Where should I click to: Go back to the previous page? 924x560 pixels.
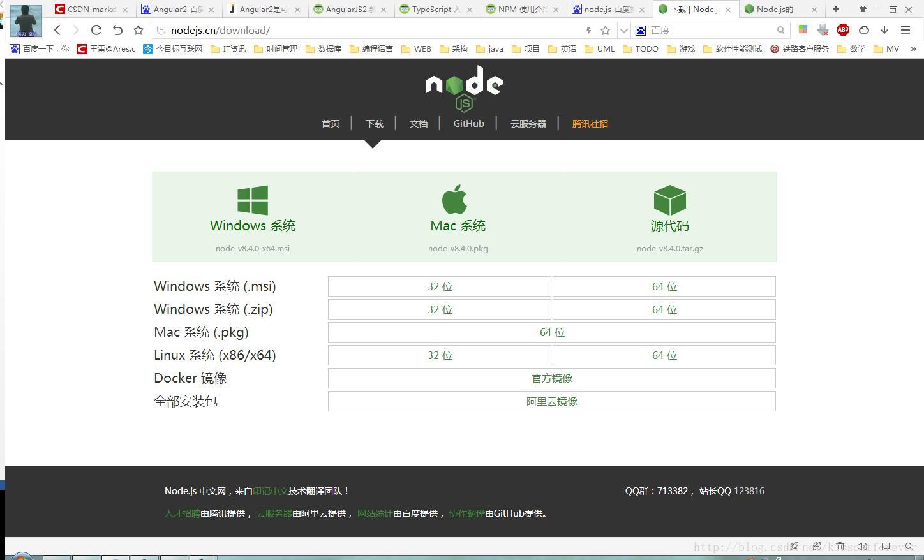57,30
